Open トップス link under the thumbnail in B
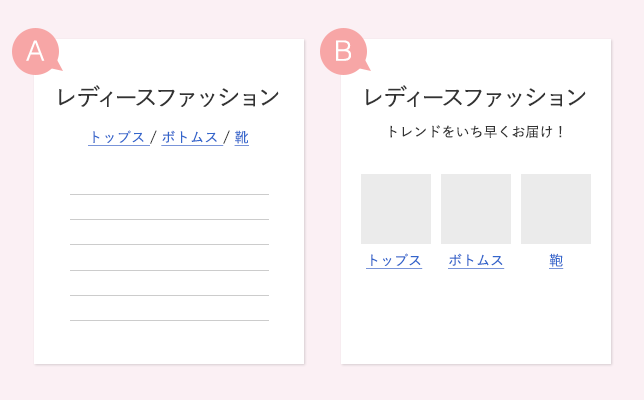This screenshot has height=400, width=644. [x=394, y=261]
